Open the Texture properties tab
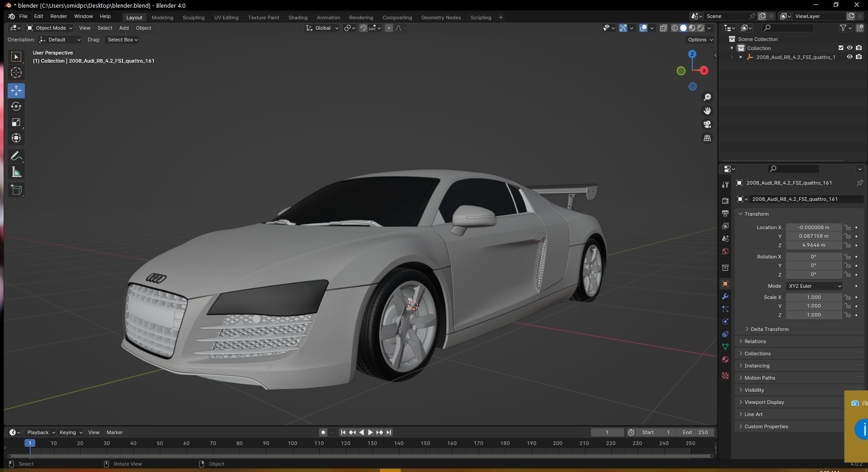This screenshot has width=868, height=472. (x=725, y=376)
